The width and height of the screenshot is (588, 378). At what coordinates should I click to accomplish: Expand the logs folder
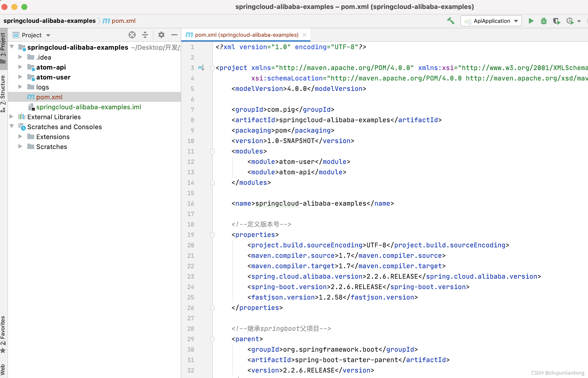click(x=20, y=87)
